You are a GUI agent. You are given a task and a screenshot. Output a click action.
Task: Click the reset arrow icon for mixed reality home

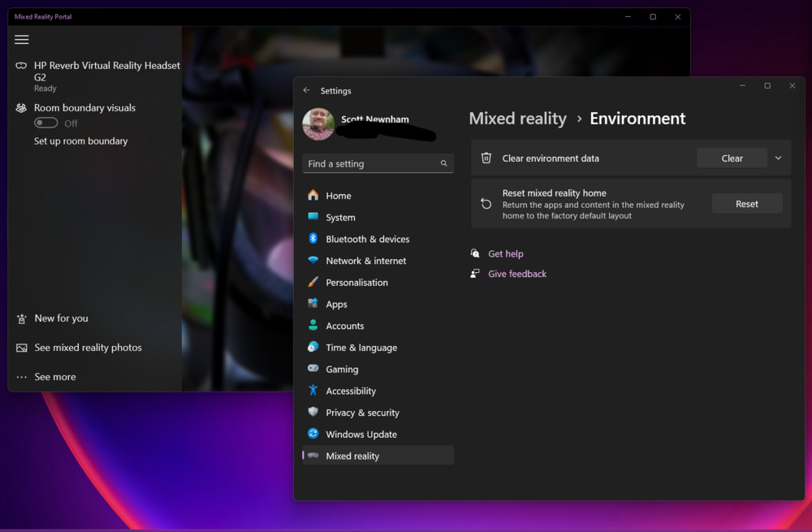[x=487, y=203]
